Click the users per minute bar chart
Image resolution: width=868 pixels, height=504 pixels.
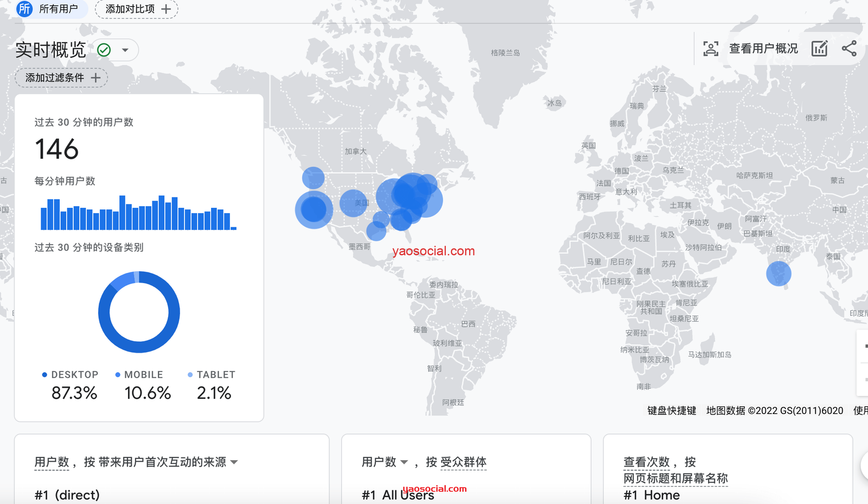coord(138,213)
